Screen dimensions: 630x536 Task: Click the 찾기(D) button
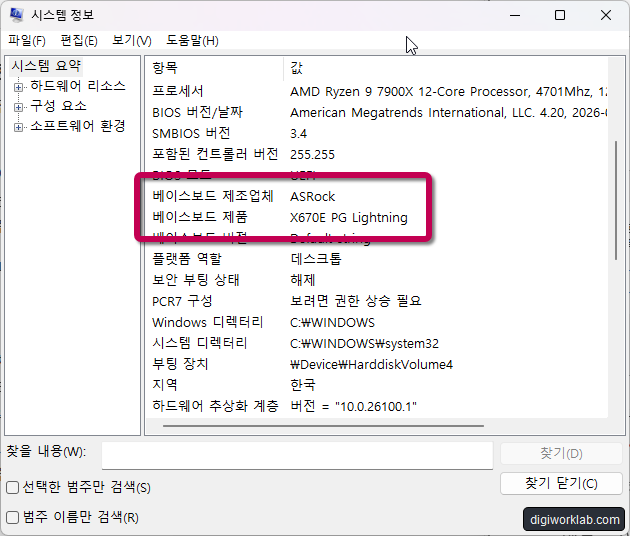[561, 454]
